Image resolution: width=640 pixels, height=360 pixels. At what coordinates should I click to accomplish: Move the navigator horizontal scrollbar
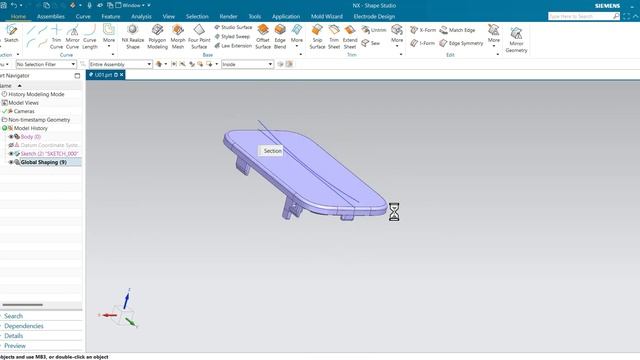pos(22,304)
